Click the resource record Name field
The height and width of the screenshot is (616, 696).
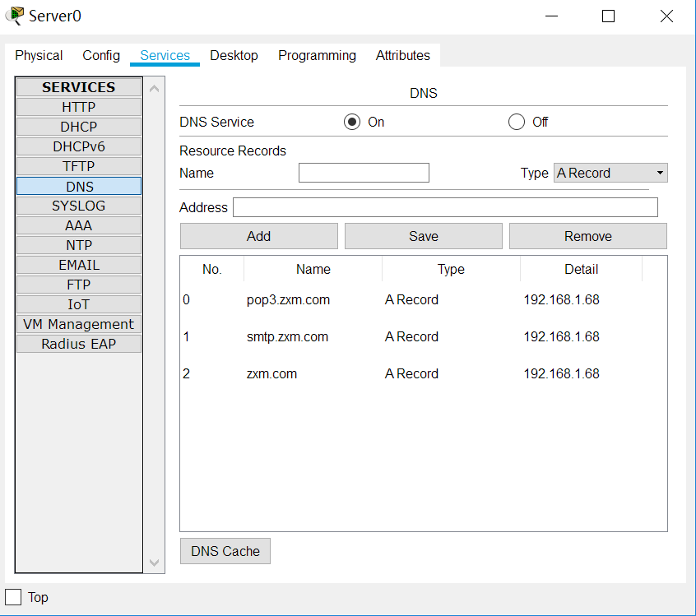(x=364, y=173)
